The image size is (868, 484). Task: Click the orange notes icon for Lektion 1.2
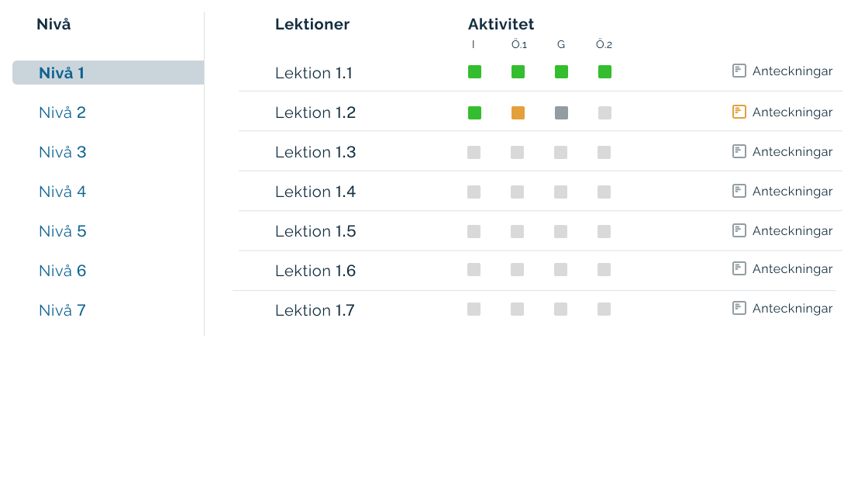739,112
